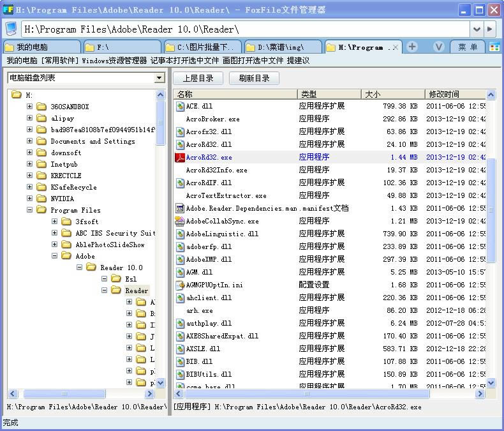Viewport: 504px width, 431px height.
Task: Collapse the Program Files folder
Action: click(29, 210)
